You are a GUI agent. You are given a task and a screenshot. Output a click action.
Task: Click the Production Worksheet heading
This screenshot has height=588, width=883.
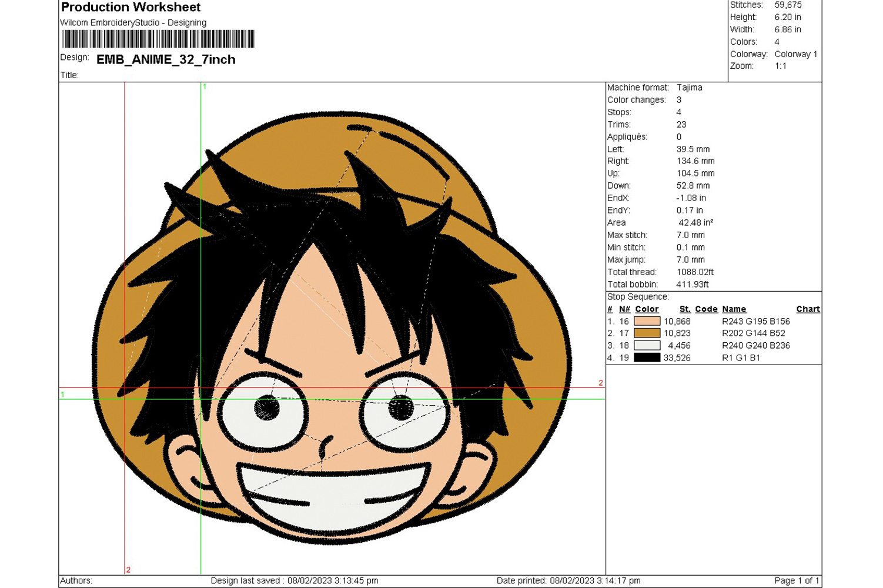pos(131,8)
